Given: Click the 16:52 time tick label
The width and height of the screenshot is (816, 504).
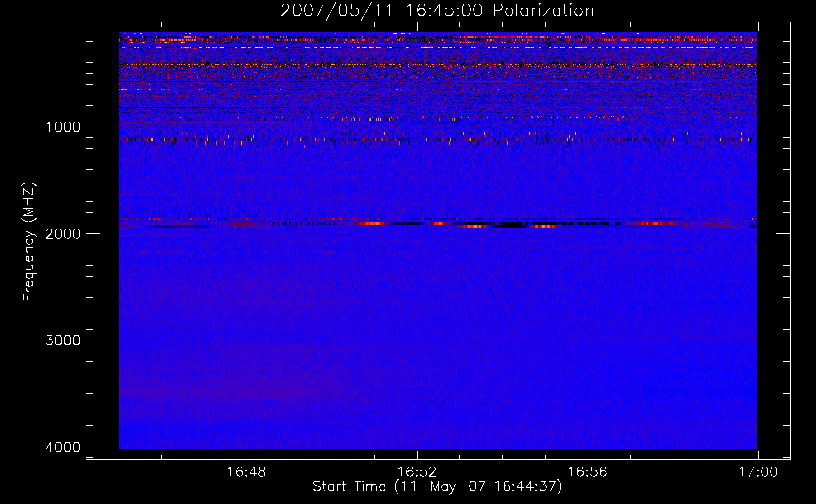Looking at the screenshot, I should tap(417, 472).
